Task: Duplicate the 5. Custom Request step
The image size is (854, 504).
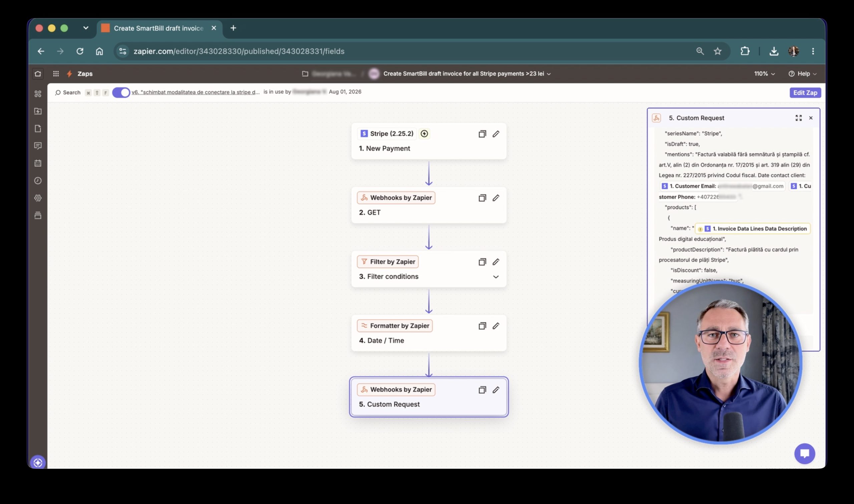Action: pos(482,390)
